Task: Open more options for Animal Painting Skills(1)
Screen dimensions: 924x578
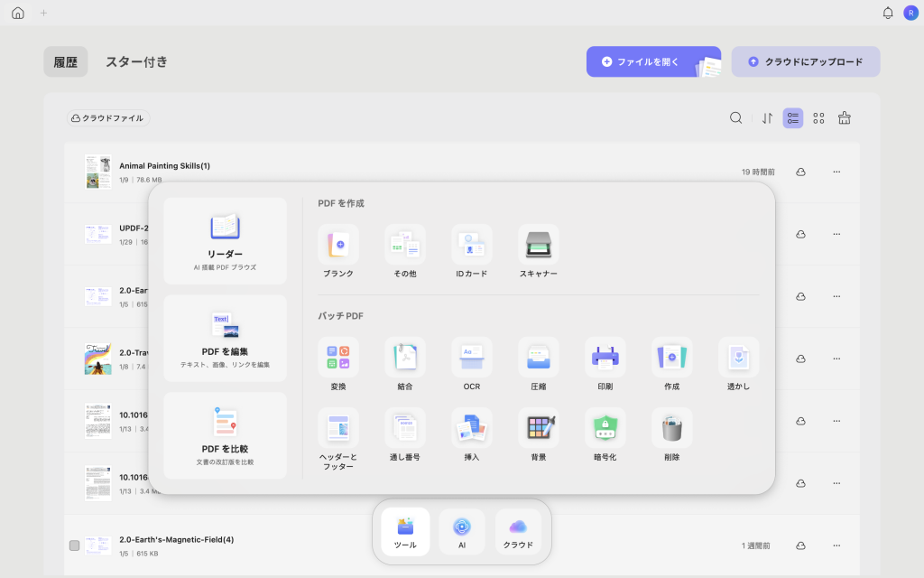Action: (836, 172)
